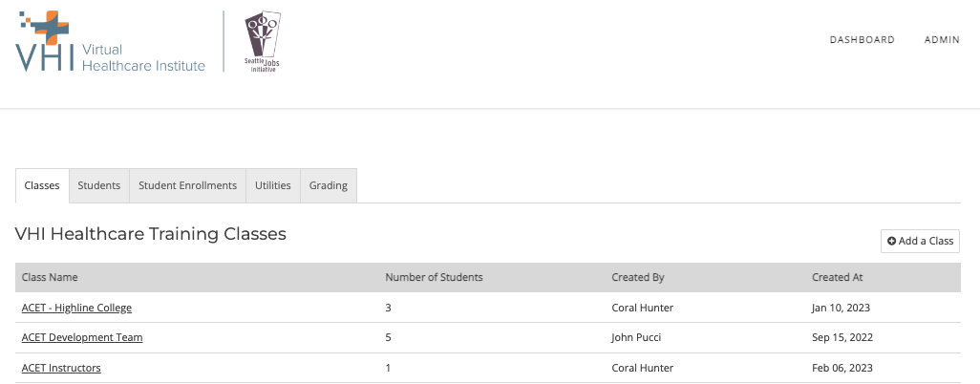Click the Add a Class button
This screenshot has height=384, width=980.
[920, 241]
